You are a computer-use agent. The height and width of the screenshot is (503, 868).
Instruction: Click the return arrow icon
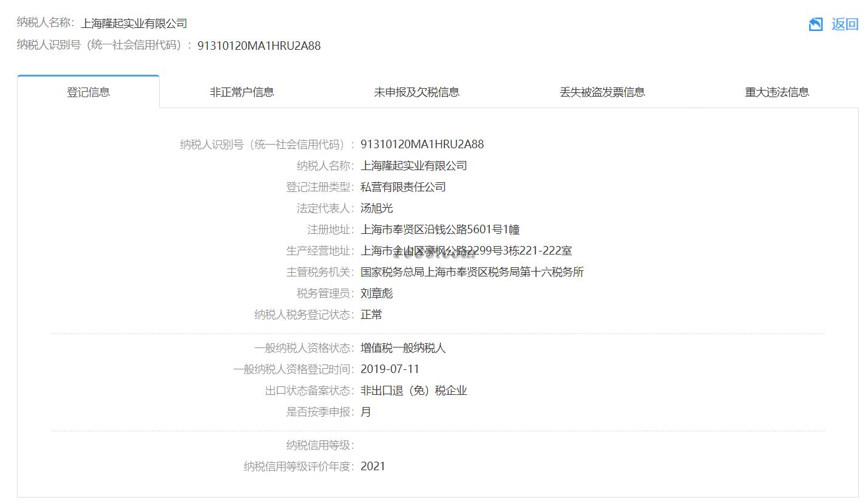coord(815,24)
